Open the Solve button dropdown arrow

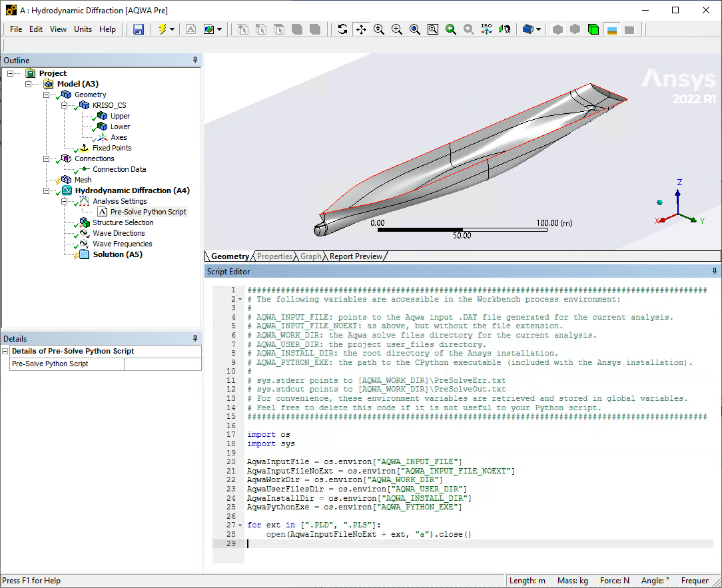(x=172, y=29)
